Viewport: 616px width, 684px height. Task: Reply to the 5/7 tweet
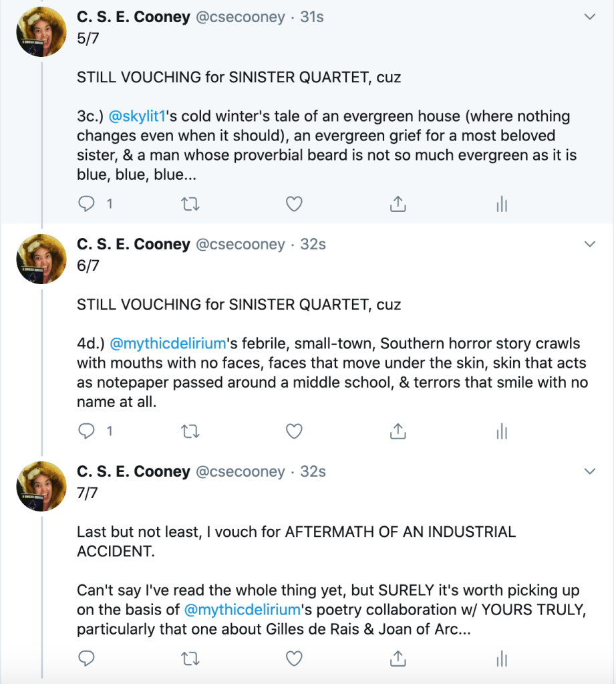point(87,204)
